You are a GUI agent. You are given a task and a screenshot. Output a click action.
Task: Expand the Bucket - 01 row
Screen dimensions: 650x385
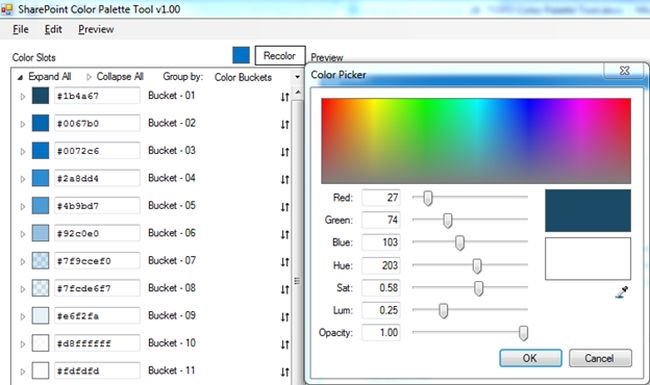[23, 97]
